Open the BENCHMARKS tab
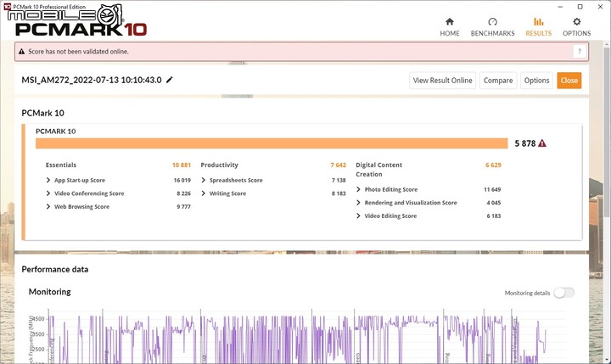The width and height of the screenshot is (611, 364). coord(492,27)
